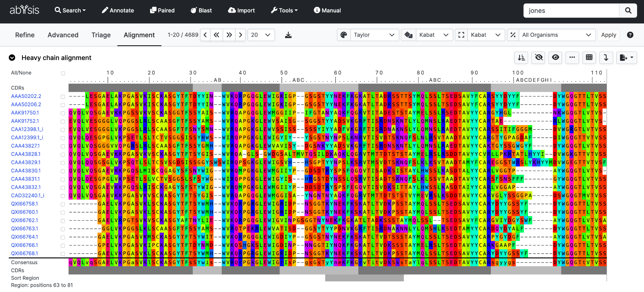Screen dimensions: 644x292
Task: Jump back multiple pages with double-left arrows
Action: tap(217, 35)
